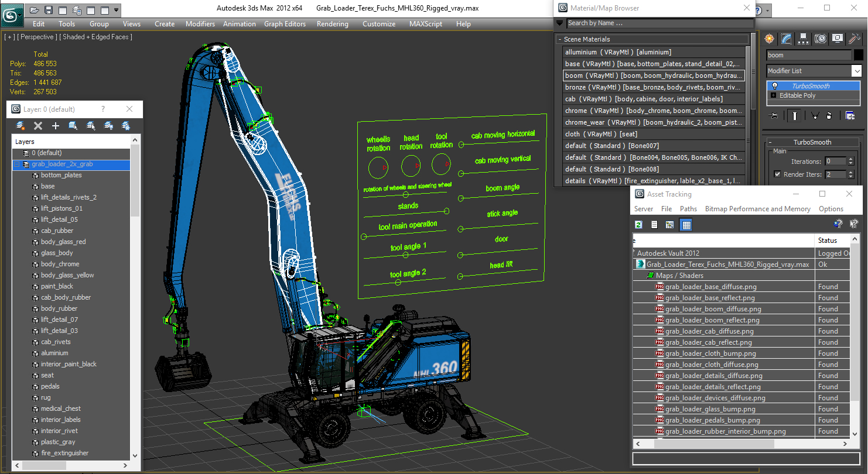
Task: Click Make Unique icon under modifier stack
Action: pyautogui.click(x=815, y=115)
